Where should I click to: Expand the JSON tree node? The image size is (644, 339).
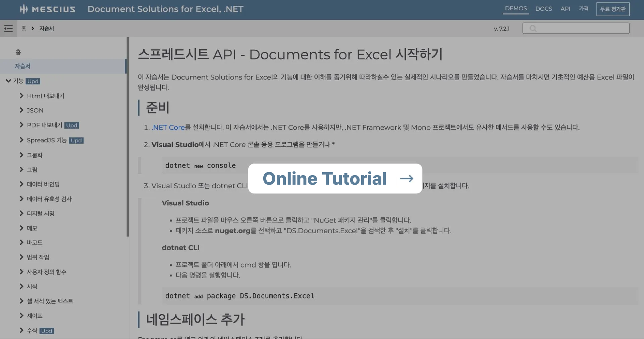(21, 110)
